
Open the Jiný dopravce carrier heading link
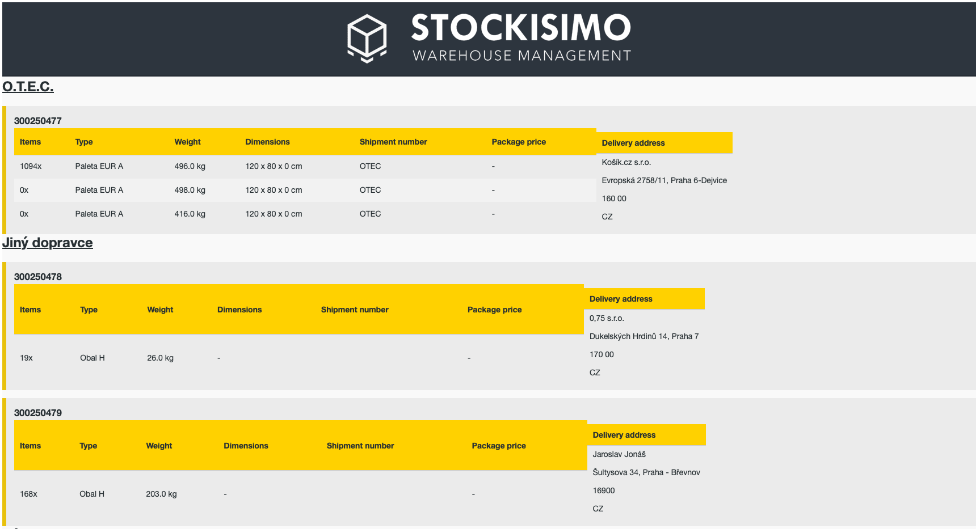47,243
